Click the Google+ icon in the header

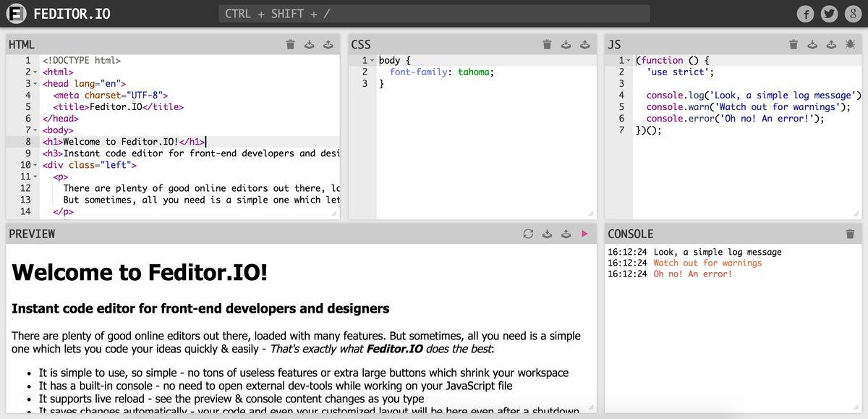tap(852, 14)
